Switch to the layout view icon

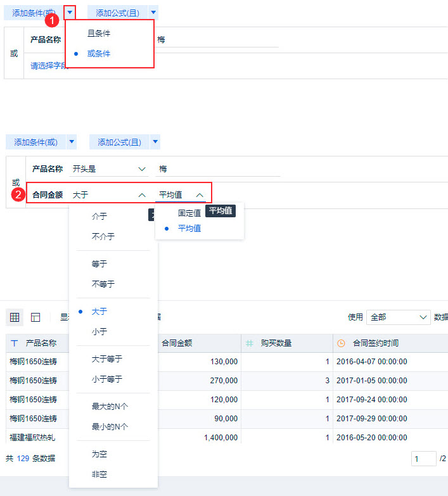[35, 317]
